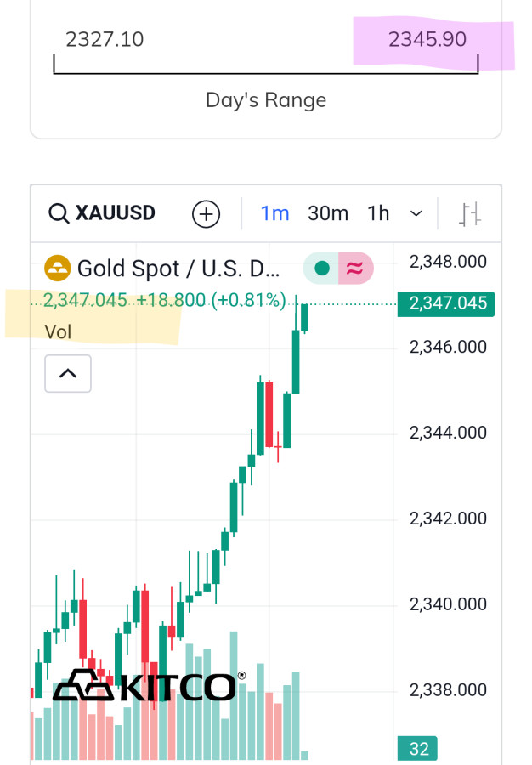
Task: Open the Gold Spot / U.S. Dollar title
Action: 178,269
